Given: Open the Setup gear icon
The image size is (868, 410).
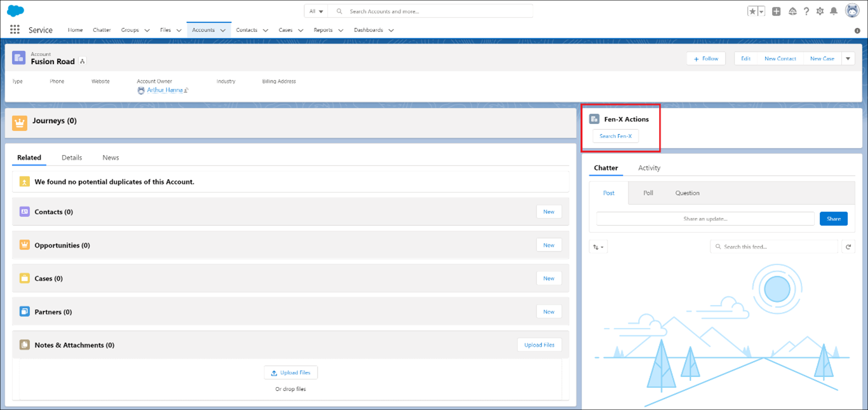Looking at the screenshot, I should click(x=820, y=11).
